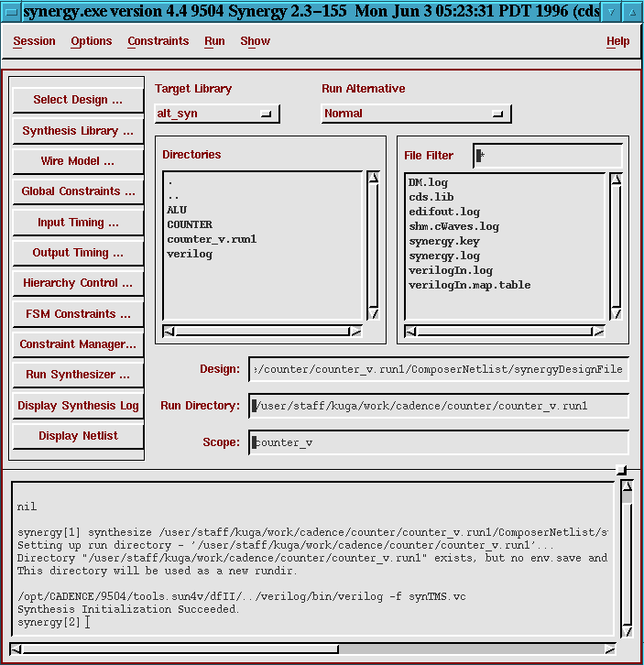Click the pane resize sash handle
The width and height of the screenshot is (644, 665).
click(x=621, y=470)
